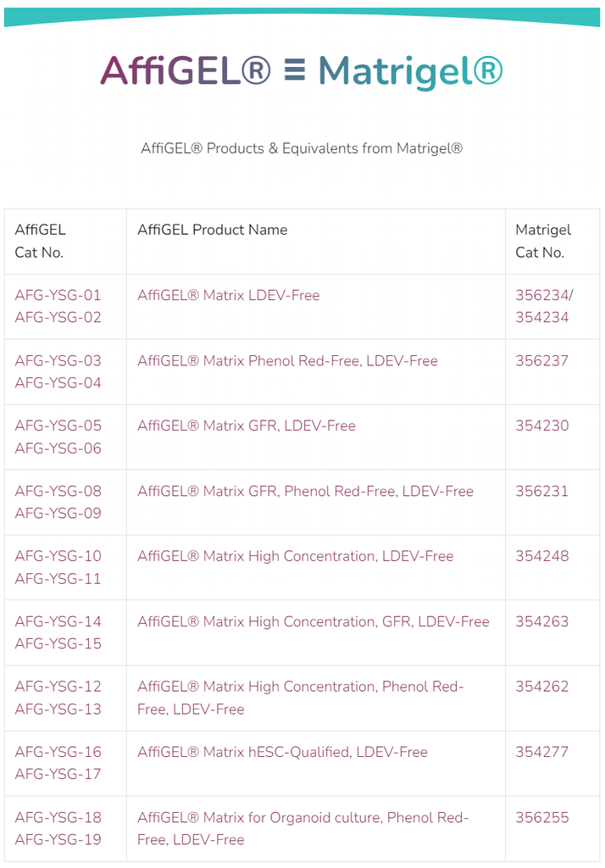Click Matrigel catalog number 354262

coord(542,687)
